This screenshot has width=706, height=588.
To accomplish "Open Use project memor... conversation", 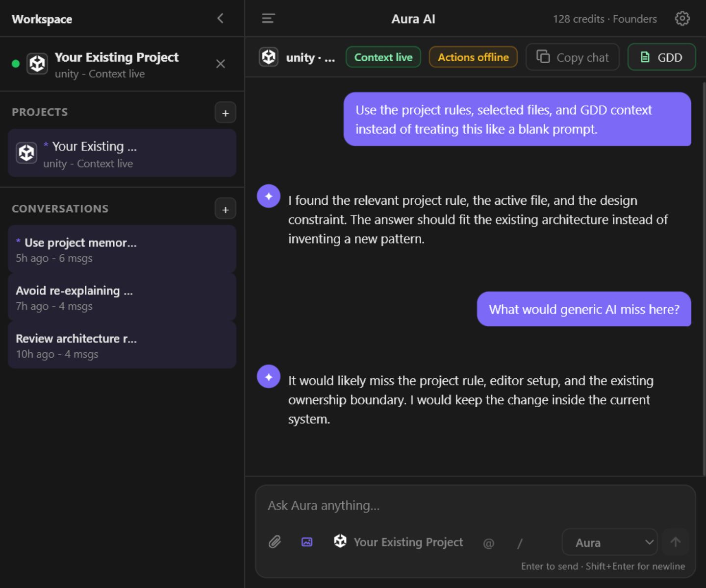I will click(122, 249).
